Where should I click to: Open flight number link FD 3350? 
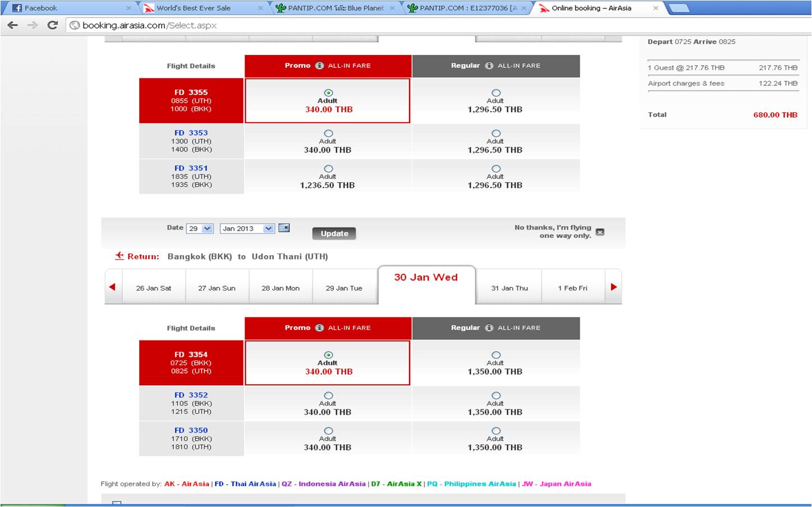[x=191, y=430]
